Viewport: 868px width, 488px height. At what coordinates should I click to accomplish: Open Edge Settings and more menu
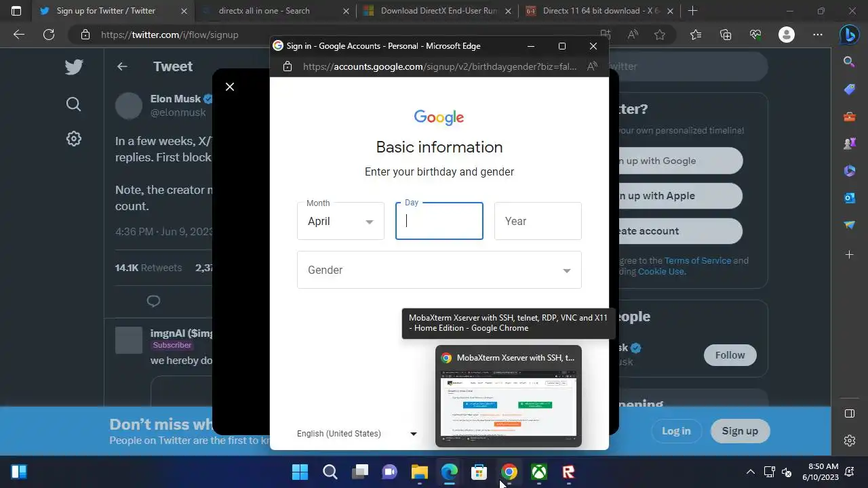(818, 35)
